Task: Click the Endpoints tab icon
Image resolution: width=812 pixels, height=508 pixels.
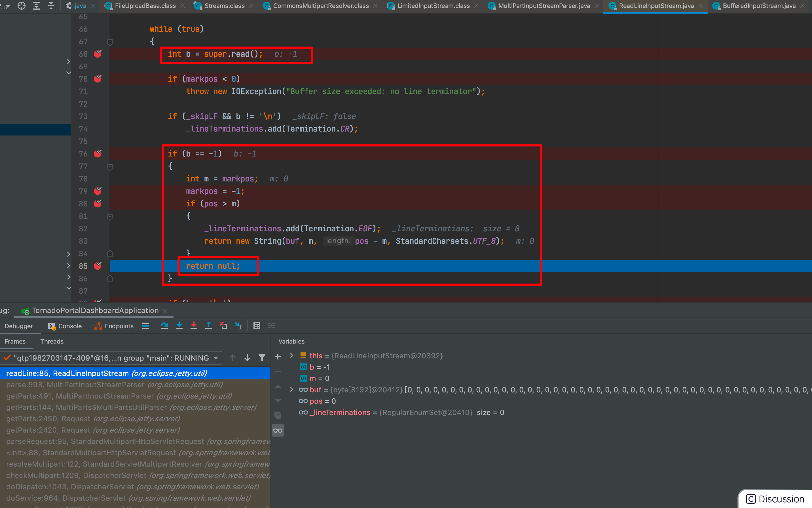Action: pyautogui.click(x=98, y=326)
